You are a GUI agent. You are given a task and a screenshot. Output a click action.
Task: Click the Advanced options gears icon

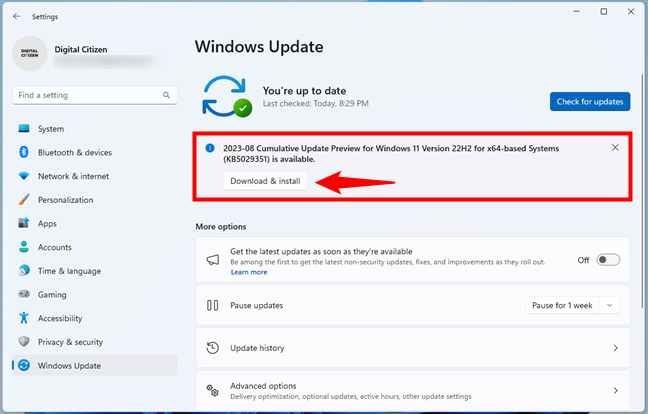pyautogui.click(x=212, y=390)
